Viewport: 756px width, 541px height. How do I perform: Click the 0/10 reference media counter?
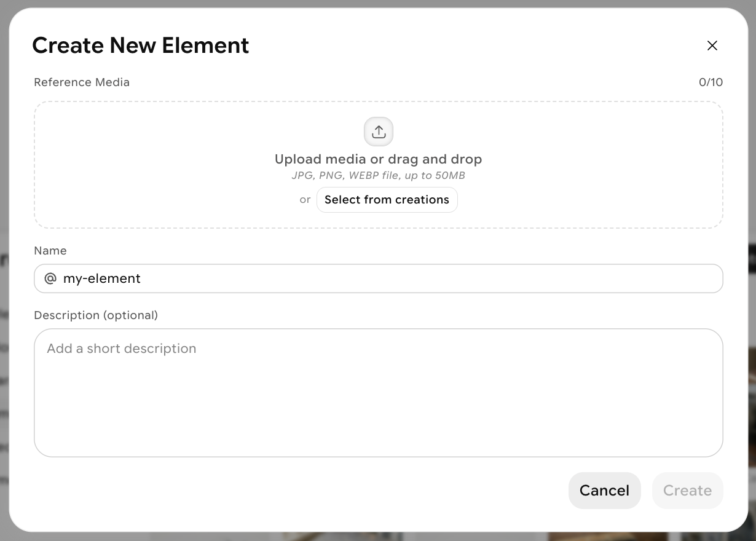pyautogui.click(x=711, y=82)
